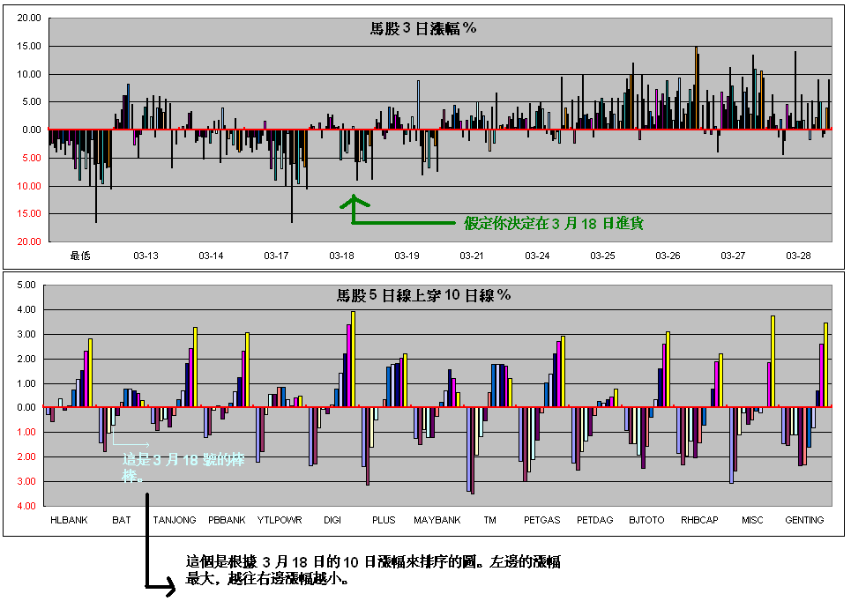Click the bottom caption about 10 日漲幅 sorting
The width and height of the screenshot is (851, 616).
[x=373, y=570]
